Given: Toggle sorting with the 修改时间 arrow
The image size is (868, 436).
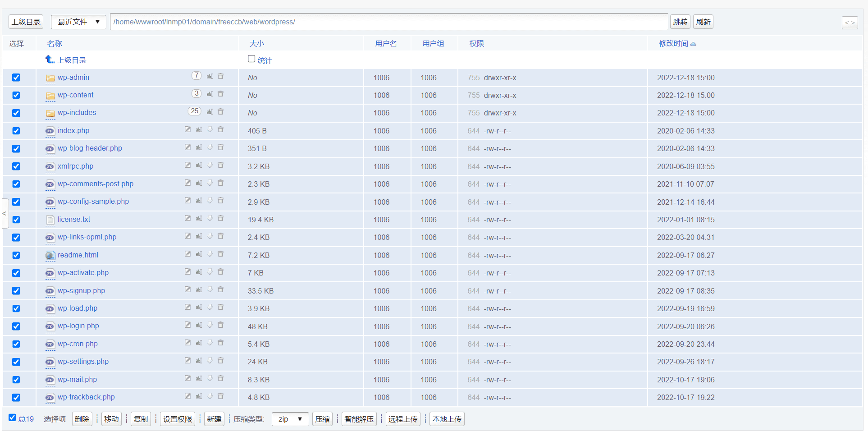Looking at the screenshot, I should pos(693,43).
